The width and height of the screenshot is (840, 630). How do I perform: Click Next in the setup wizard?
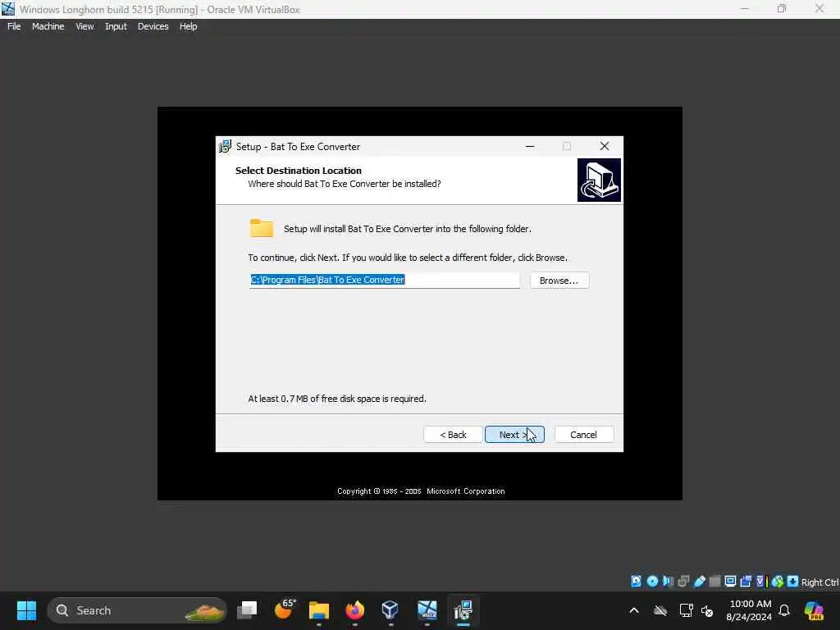[514, 435]
